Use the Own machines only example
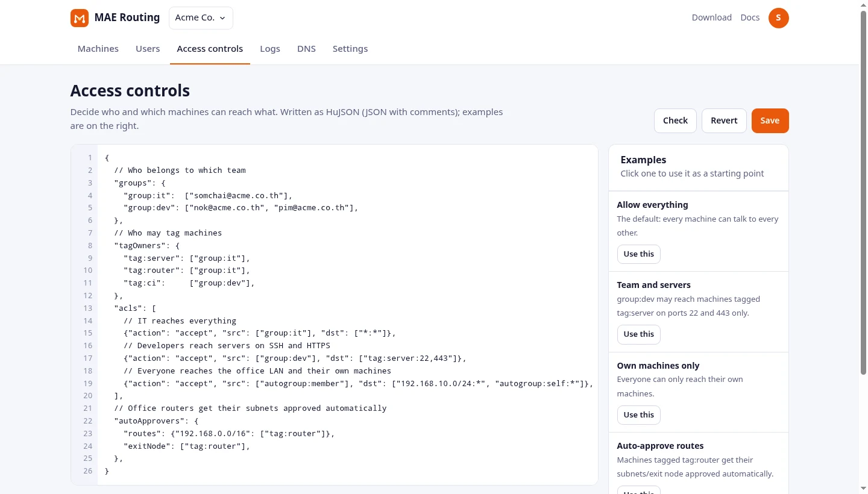 pyautogui.click(x=638, y=415)
